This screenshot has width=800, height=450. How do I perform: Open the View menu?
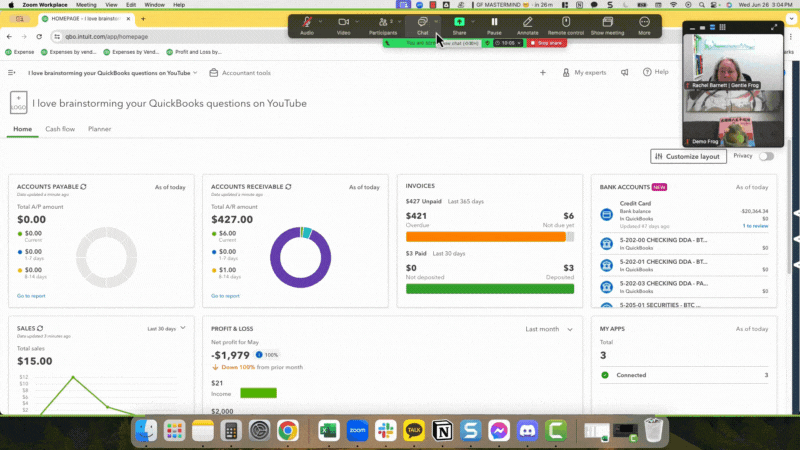(111, 5)
